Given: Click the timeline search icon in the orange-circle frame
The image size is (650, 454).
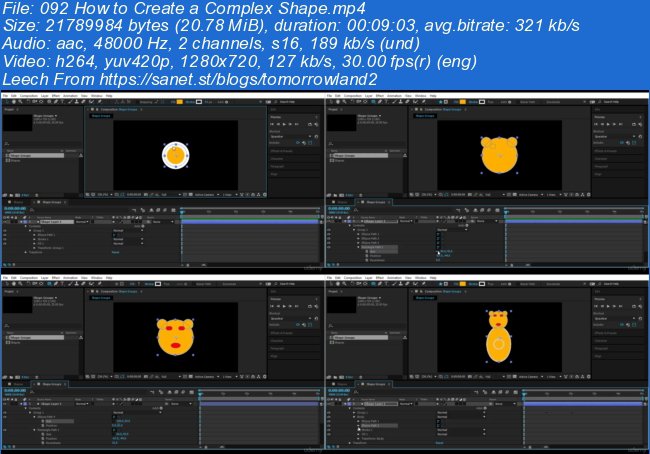Looking at the screenshot, I should click(32, 210).
